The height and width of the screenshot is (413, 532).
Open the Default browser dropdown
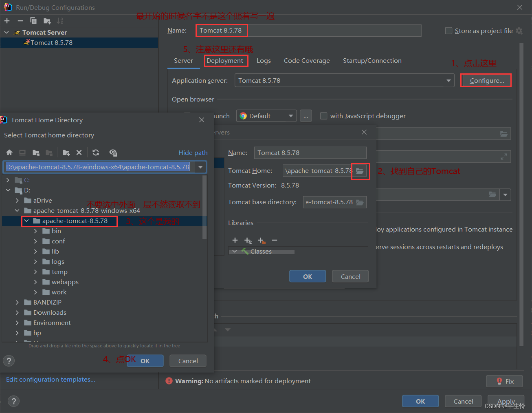291,116
